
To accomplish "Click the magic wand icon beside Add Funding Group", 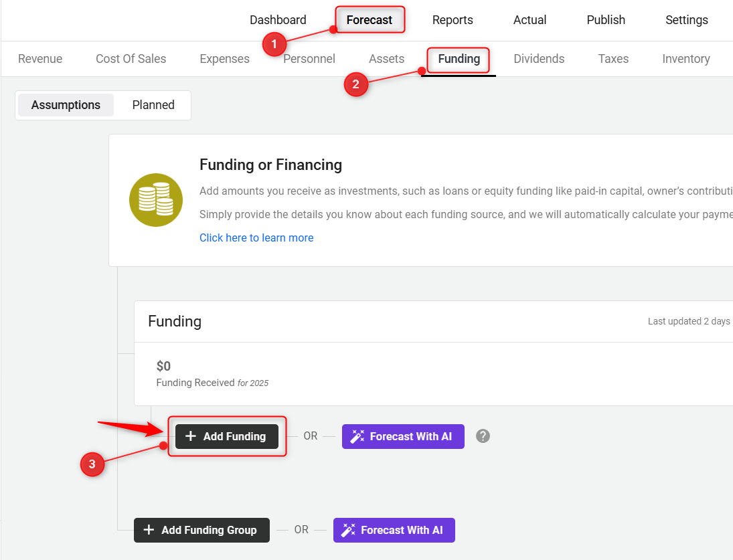I will tap(348, 530).
